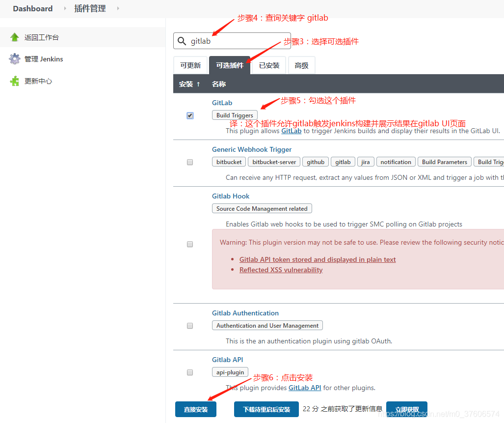Image resolution: width=504 pixels, height=423 pixels.
Task: Click the jira tag
Action: (x=366, y=162)
